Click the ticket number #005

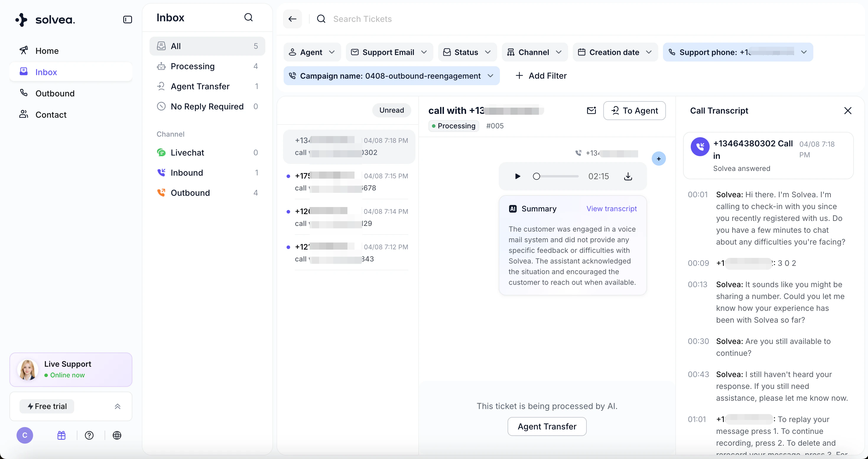coord(495,126)
